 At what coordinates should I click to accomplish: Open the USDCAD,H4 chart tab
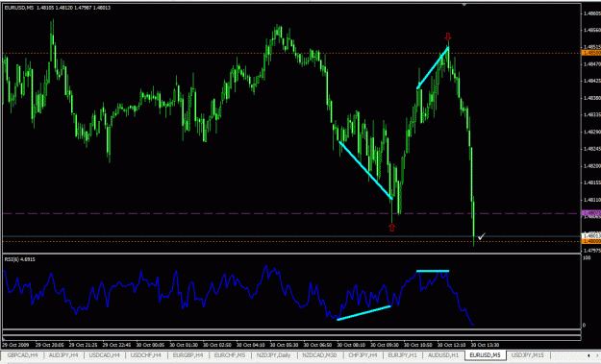click(x=104, y=355)
